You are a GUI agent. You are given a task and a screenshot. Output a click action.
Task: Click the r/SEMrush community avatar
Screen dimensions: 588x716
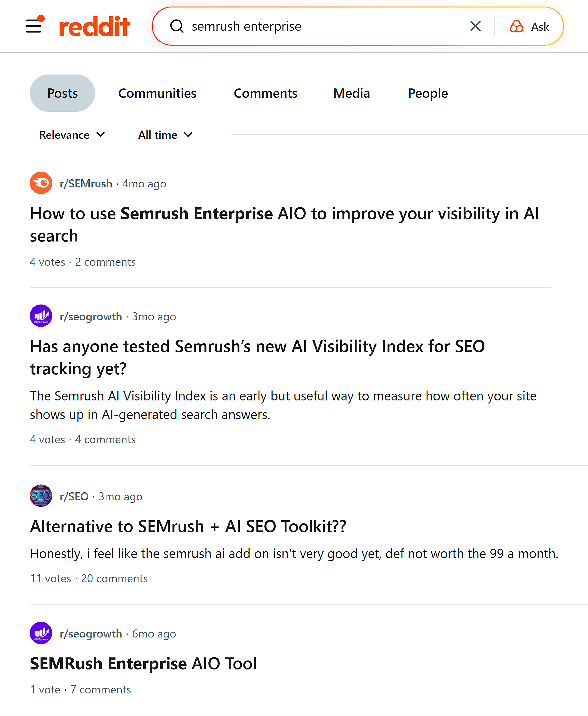(41, 183)
